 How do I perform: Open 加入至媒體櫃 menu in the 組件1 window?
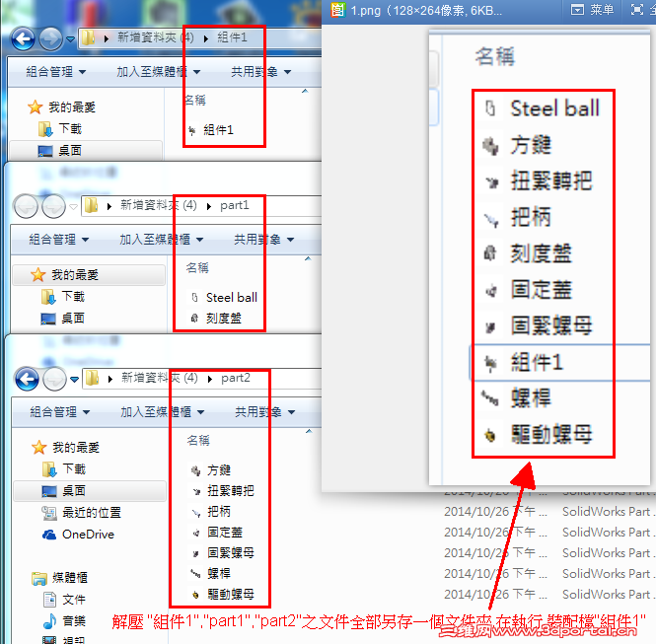(159, 72)
